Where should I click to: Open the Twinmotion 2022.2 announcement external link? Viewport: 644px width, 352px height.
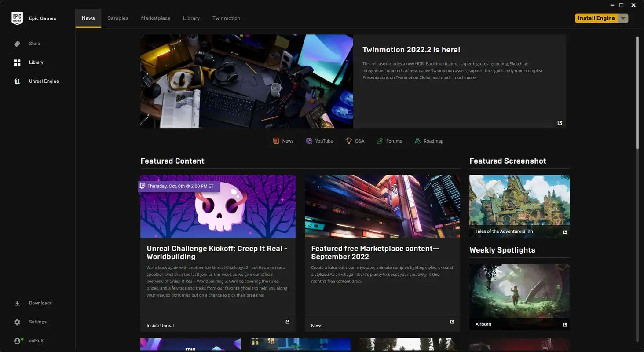pos(559,123)
